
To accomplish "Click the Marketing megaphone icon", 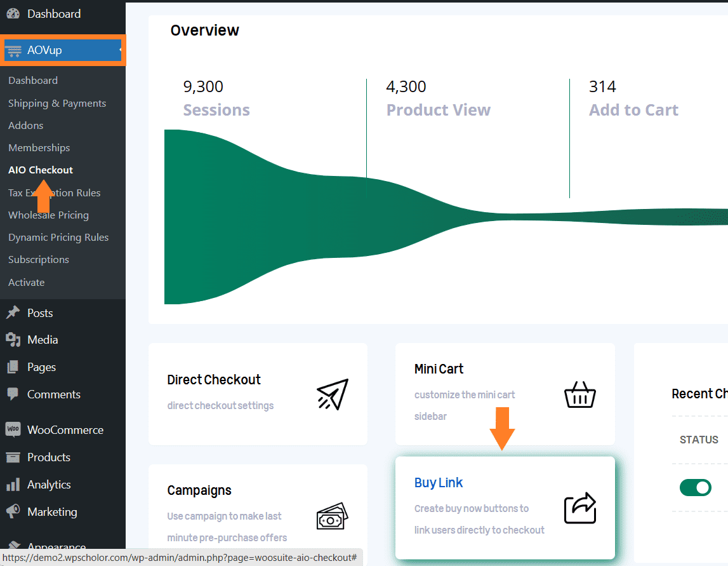I will point(13,511).
